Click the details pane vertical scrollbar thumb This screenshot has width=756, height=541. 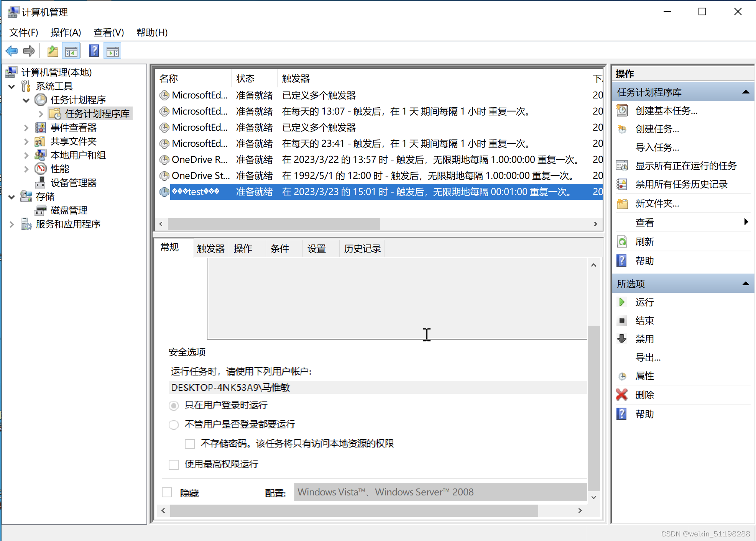pyautogui.click(x=593, y=408)
